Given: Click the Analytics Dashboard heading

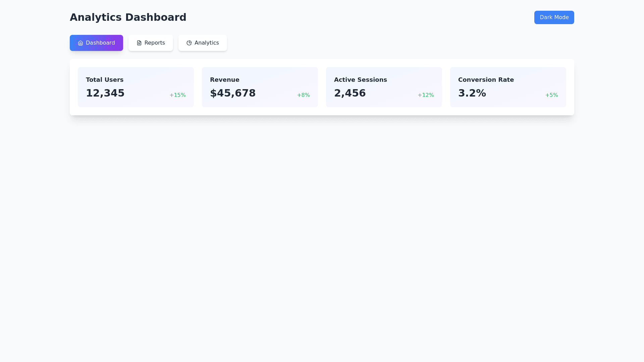Looking at the screenshot, I should pyautogui.click(x=128, y=17).
